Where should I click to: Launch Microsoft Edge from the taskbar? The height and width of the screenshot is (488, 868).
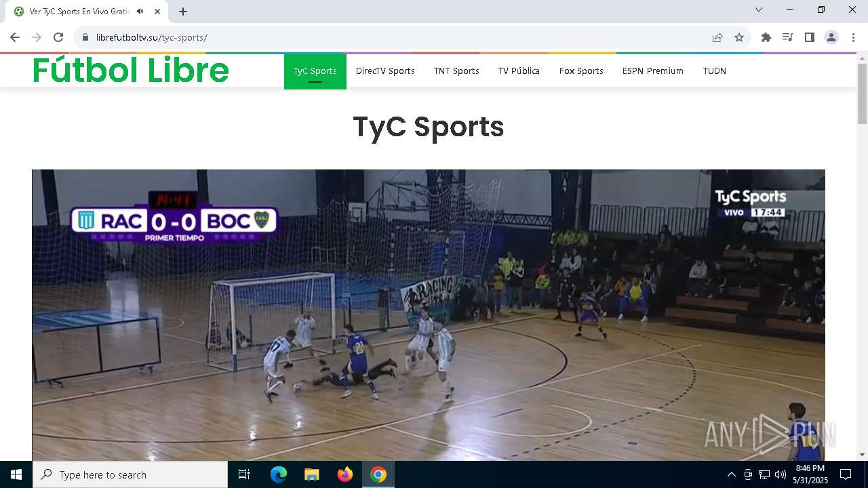[279, 474]
